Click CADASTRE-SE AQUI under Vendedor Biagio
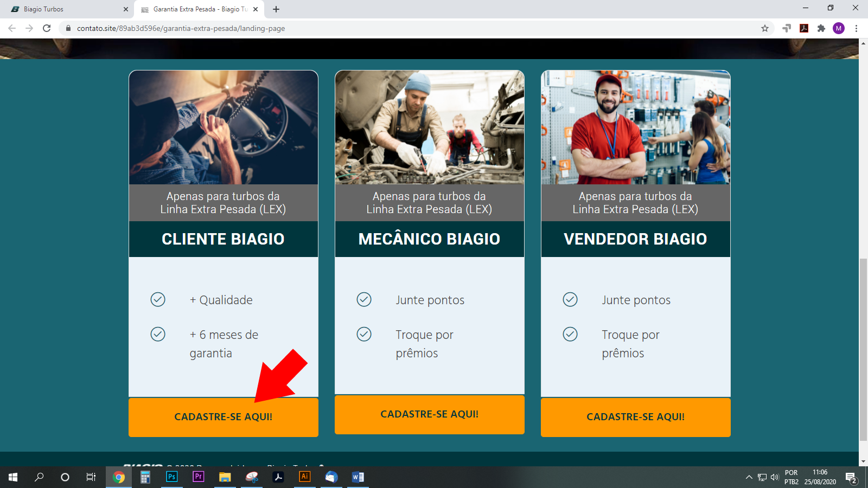 (635, 417)
